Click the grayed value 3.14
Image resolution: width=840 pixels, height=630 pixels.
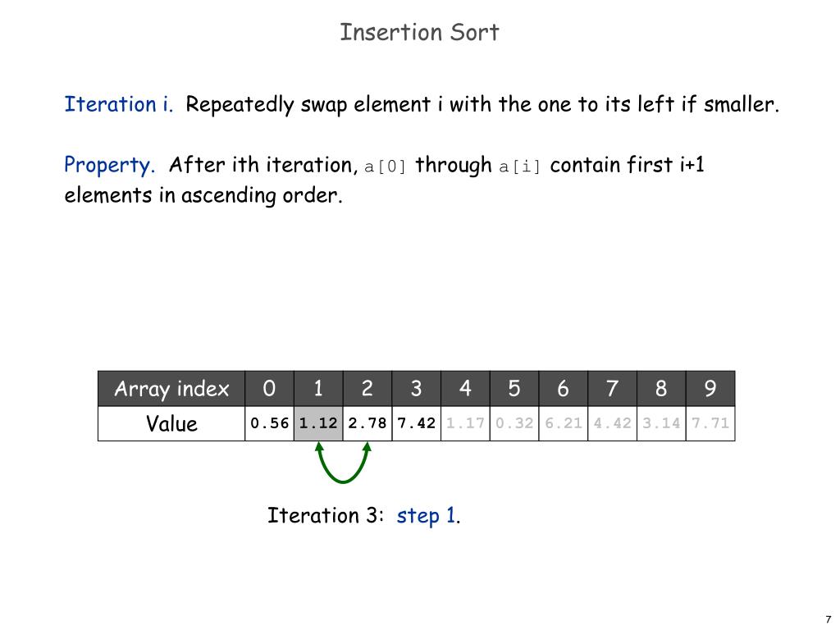point(662,423)
